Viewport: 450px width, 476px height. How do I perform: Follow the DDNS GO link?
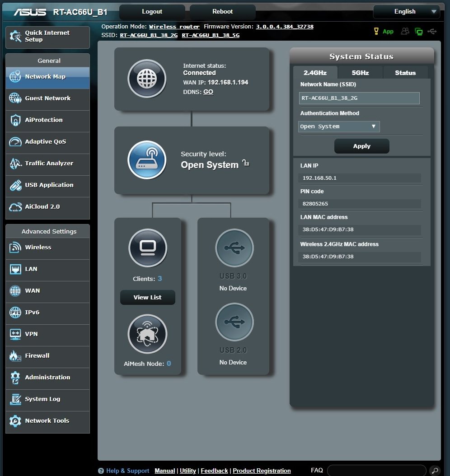[x=208, y=92]
